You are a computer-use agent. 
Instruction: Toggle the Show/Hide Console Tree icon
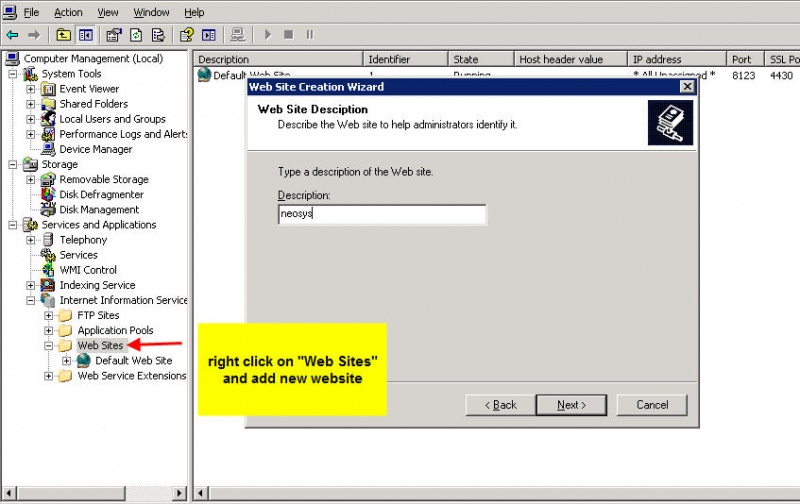(x=86, y=35)
